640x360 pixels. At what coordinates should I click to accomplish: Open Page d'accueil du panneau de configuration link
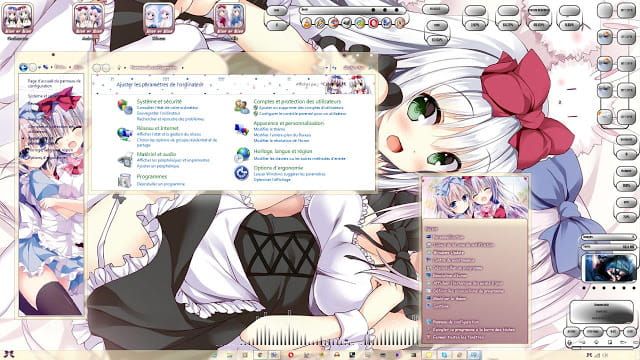click(x=54, y=84)
